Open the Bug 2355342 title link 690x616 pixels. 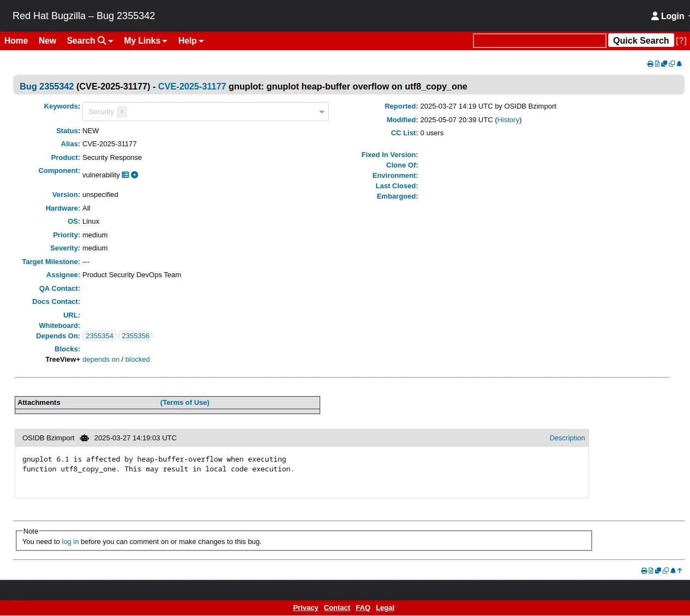47,86
